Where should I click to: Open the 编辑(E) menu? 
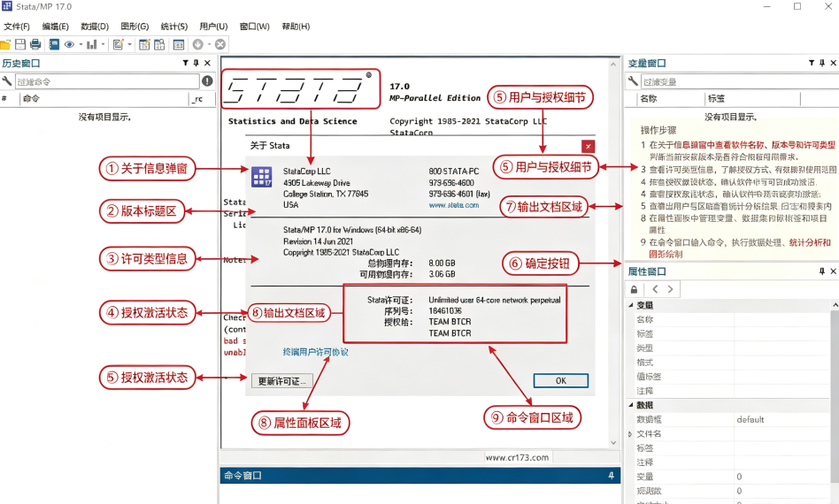tap(55, 27)
